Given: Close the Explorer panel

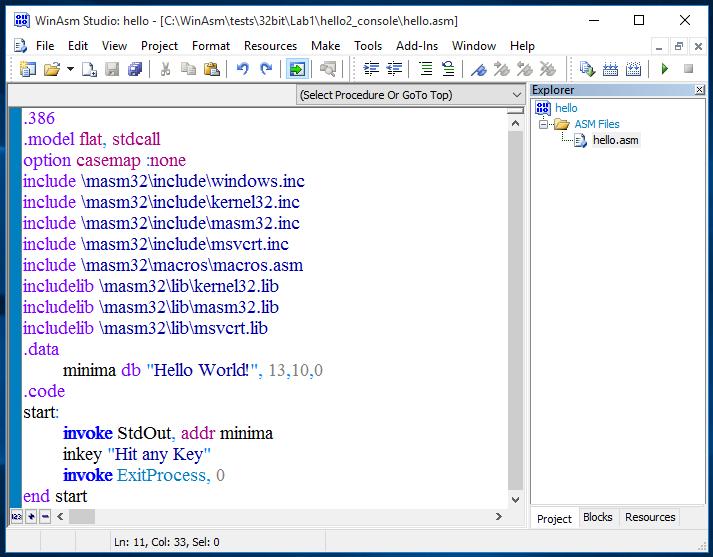Looking at the screenshot, I should point(699,90).
